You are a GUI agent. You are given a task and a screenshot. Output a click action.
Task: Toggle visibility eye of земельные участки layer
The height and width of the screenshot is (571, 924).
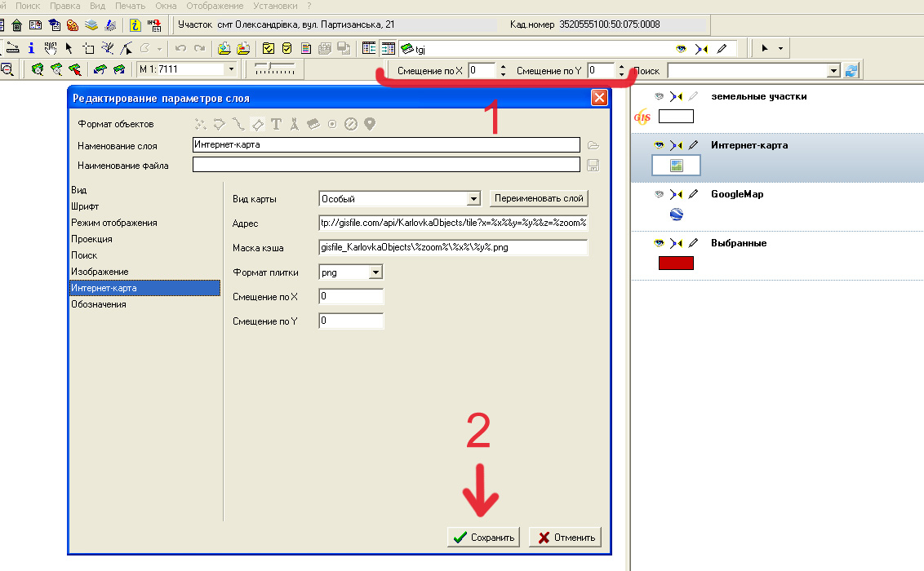pos(659,96)
